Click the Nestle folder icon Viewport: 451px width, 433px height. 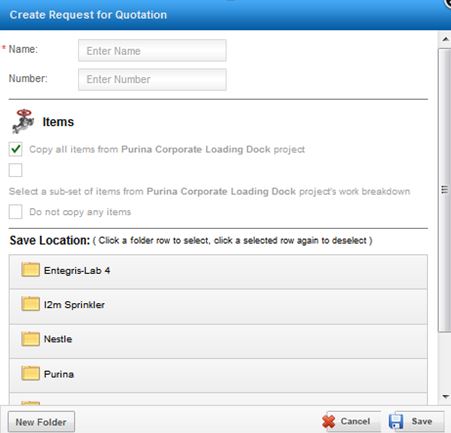30,339
